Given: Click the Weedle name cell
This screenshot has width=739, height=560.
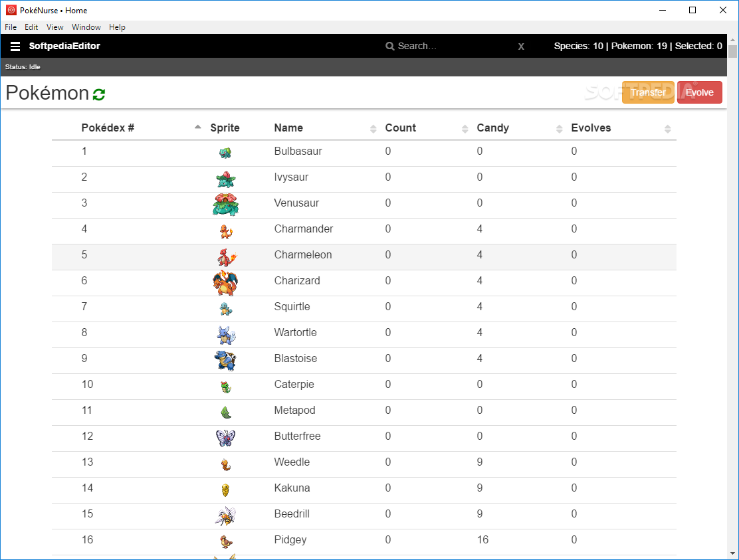Looking at the screenshot, I should pyautogui.click(x=292, y=462).
